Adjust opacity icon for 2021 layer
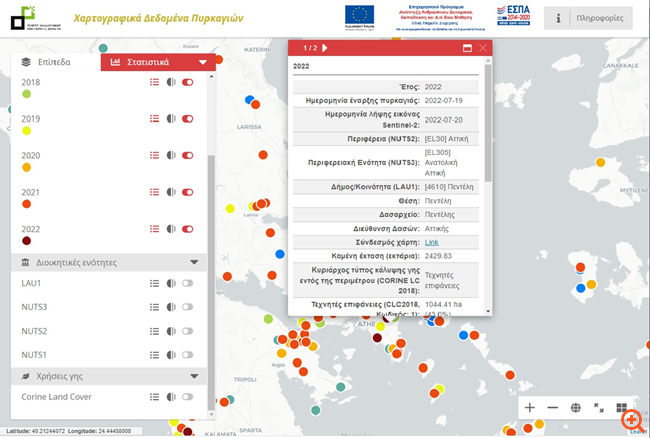This screenshot has height=438, width=650. click(171, 192)
